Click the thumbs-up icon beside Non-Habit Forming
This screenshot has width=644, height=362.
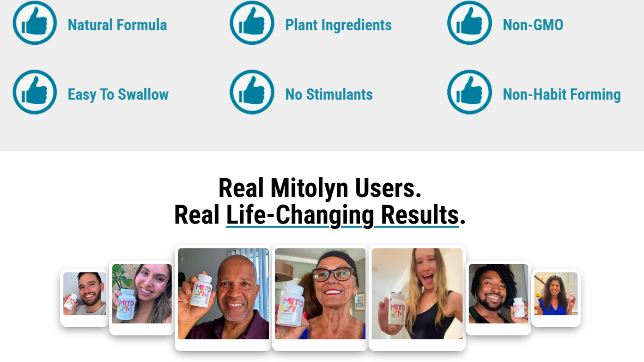470,92
